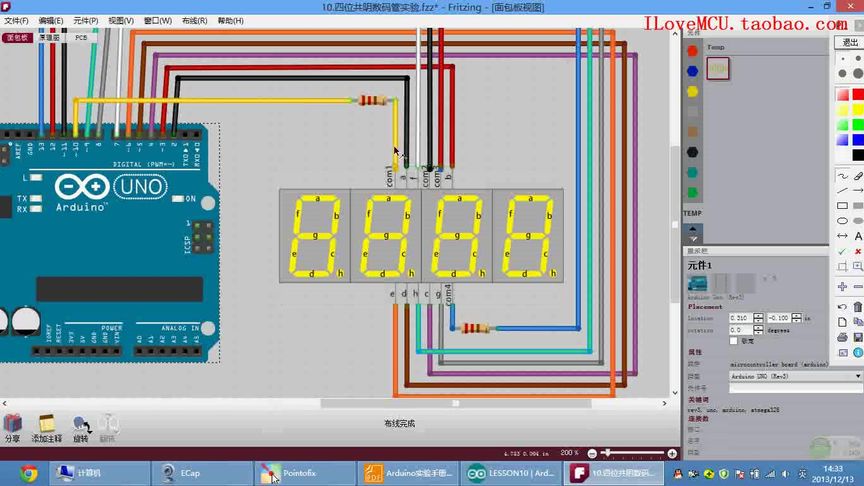Image resolution: width=864 pixels, height=486 pixels.
Task: Click the 退出 (exit) button
Action: coord(849,42)
